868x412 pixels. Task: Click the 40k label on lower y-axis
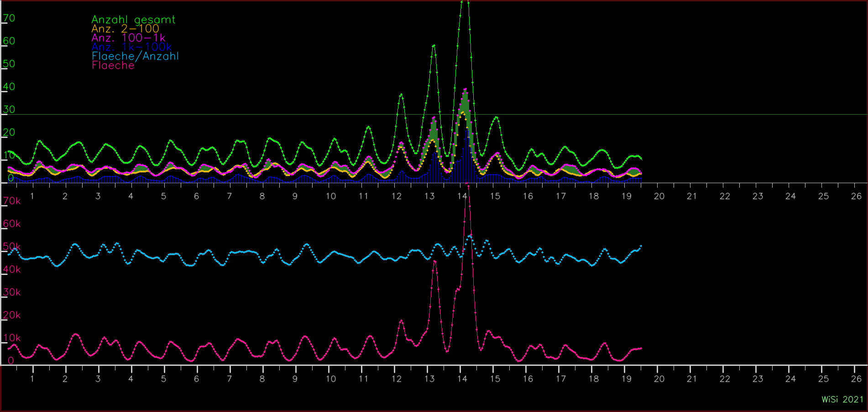tap(11, 269)
